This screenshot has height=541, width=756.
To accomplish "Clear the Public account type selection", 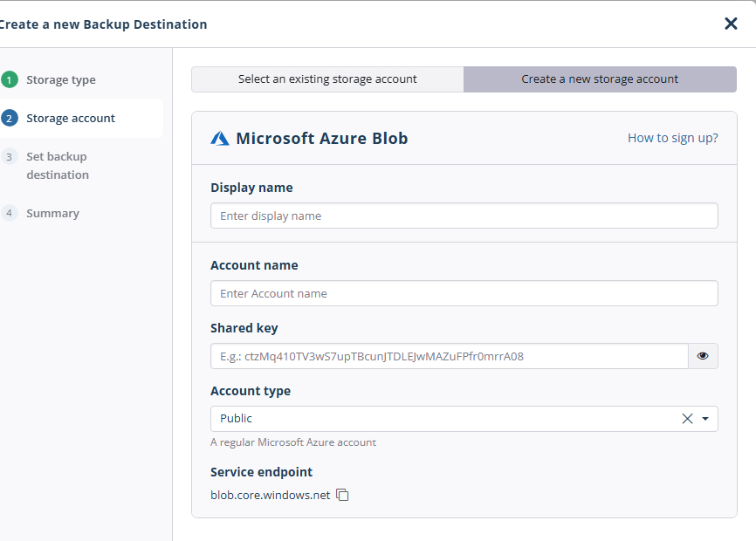I will click(687, 419).
